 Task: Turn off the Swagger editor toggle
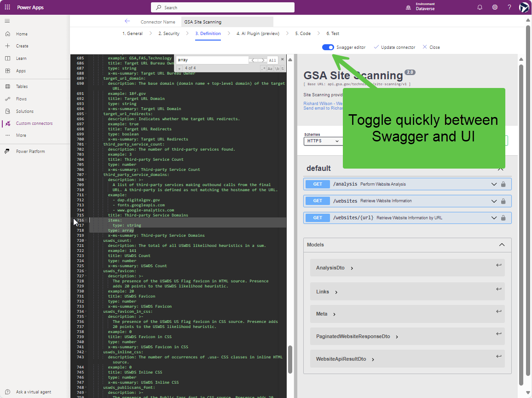tap(328, 47)
